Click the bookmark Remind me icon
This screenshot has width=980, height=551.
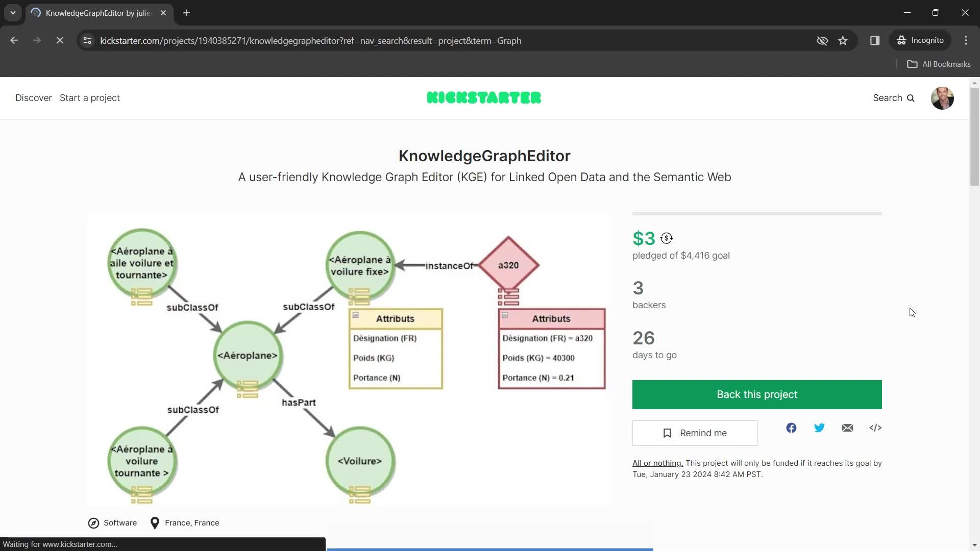668,433
